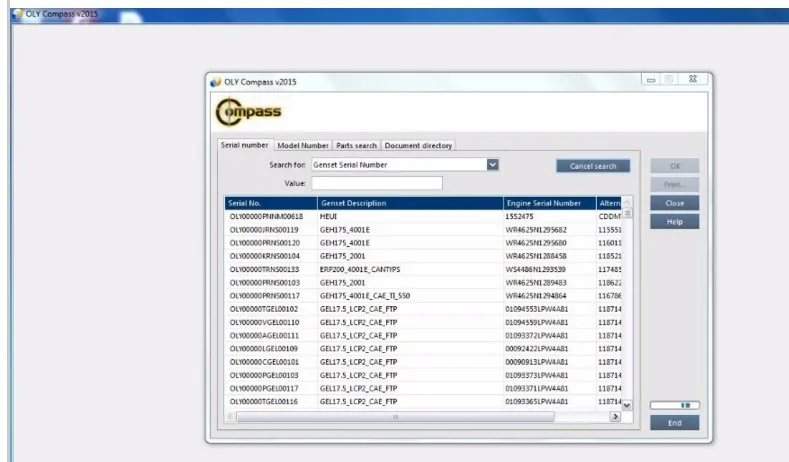Click the Compass logo in dialog header

coord(249,112)
